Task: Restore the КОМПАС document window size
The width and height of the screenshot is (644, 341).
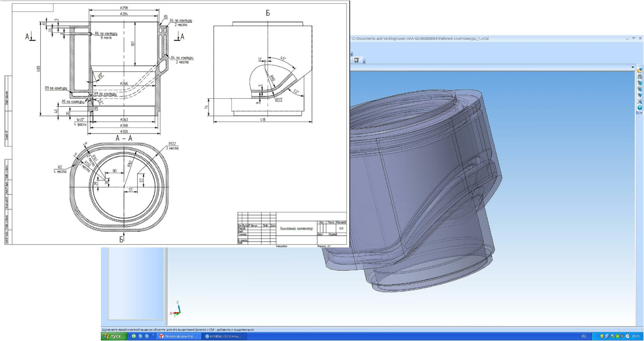Action: click(x=634, y=39)
